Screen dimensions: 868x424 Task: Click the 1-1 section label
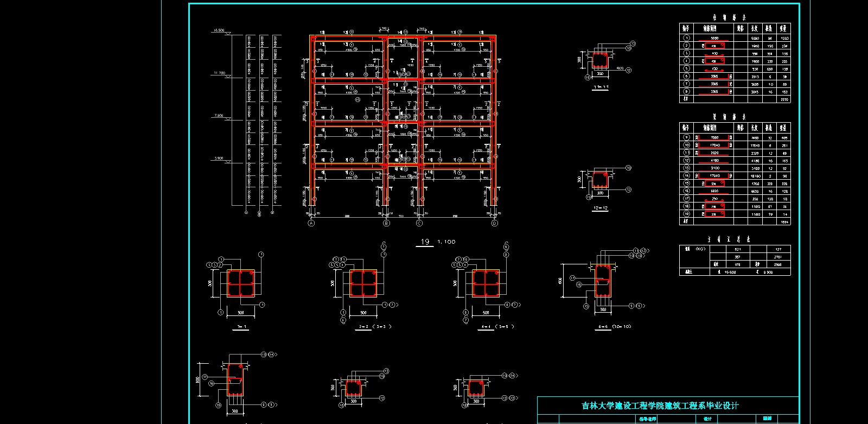tap(242, 327)
